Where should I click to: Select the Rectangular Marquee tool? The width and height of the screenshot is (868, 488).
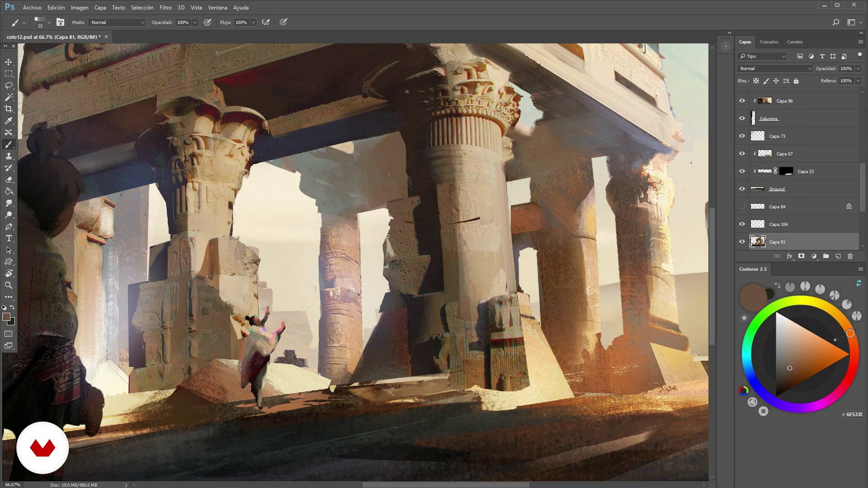tap(9, 74)
